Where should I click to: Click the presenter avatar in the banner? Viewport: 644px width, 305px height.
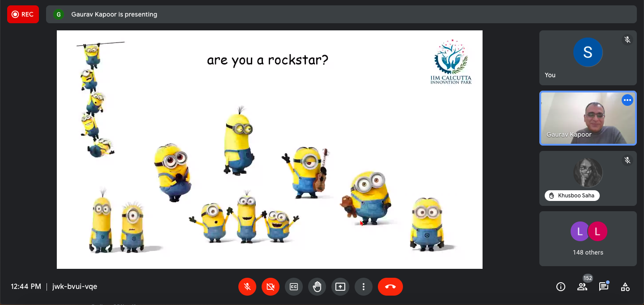58,14
